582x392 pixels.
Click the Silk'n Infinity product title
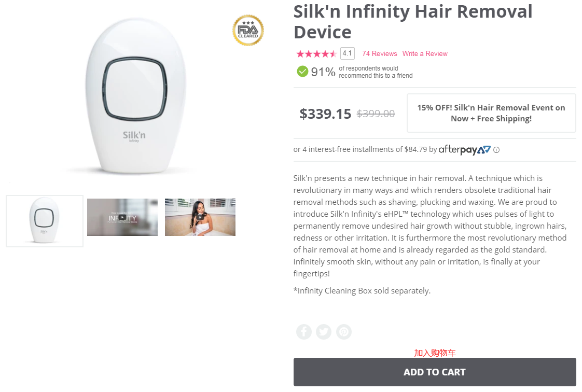click(x=413, y=21)
